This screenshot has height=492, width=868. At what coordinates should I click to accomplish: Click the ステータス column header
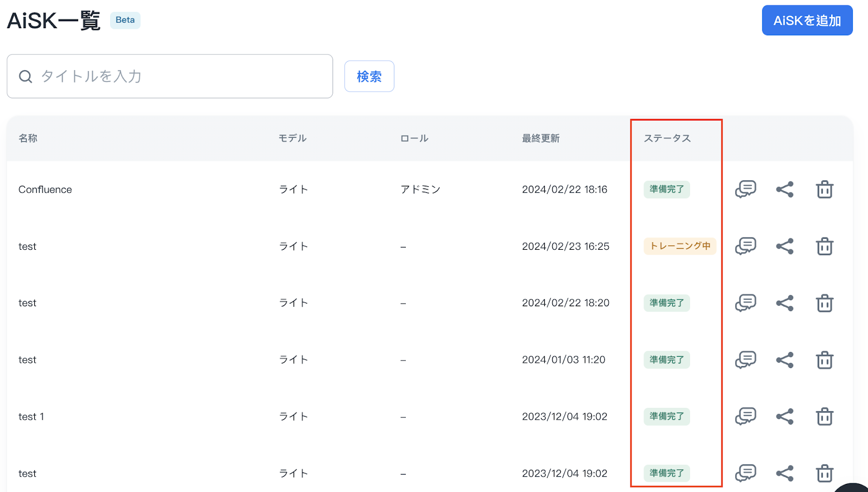(667, 138)
